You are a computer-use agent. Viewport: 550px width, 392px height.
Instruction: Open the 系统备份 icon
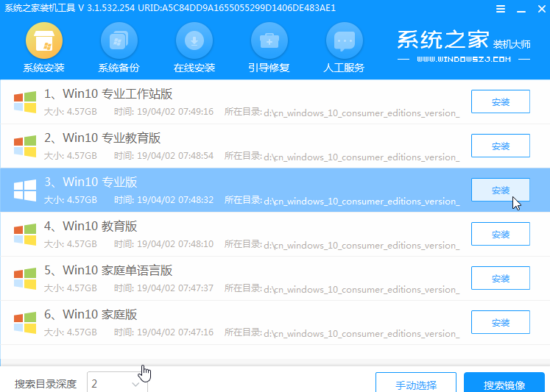(119, 40)
